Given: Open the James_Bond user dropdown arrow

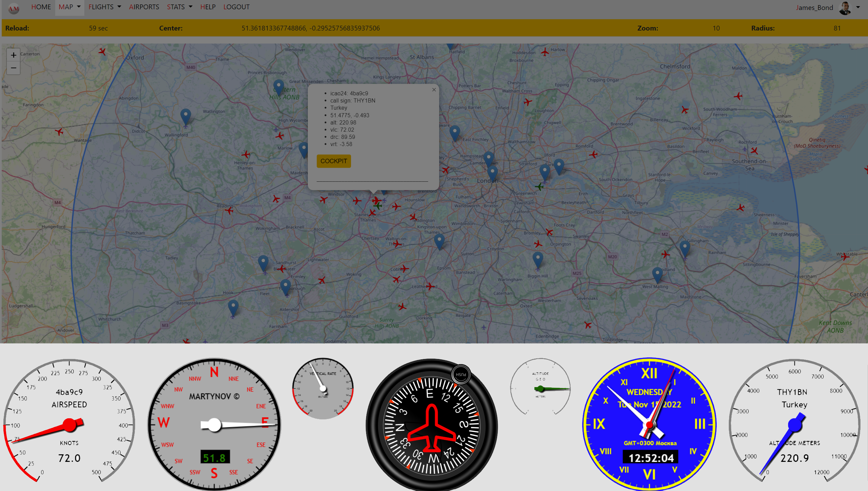Looking at the screenshot, I should (858, 7).
